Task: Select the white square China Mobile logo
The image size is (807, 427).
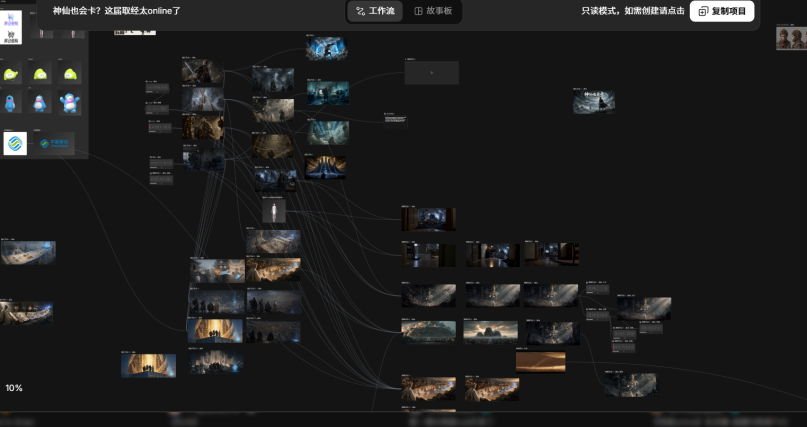Action: pyautogui.click(x=15, y=144)
